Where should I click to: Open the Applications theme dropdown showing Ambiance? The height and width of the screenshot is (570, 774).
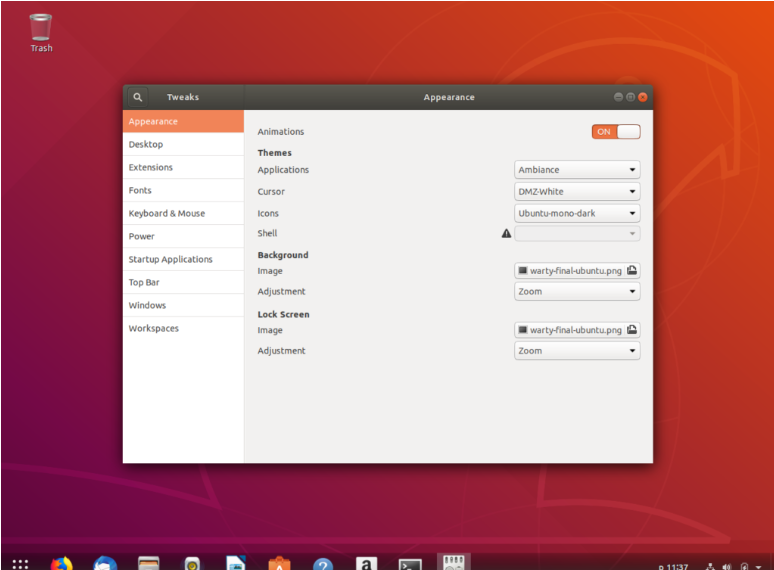point(577,169)
